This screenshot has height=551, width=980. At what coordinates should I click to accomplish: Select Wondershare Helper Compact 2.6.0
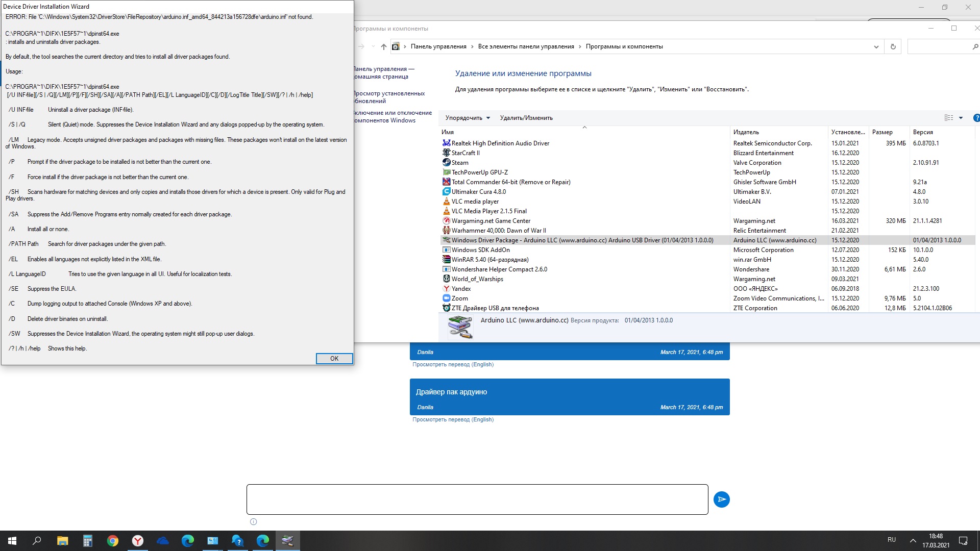click(x=707, y=269)
